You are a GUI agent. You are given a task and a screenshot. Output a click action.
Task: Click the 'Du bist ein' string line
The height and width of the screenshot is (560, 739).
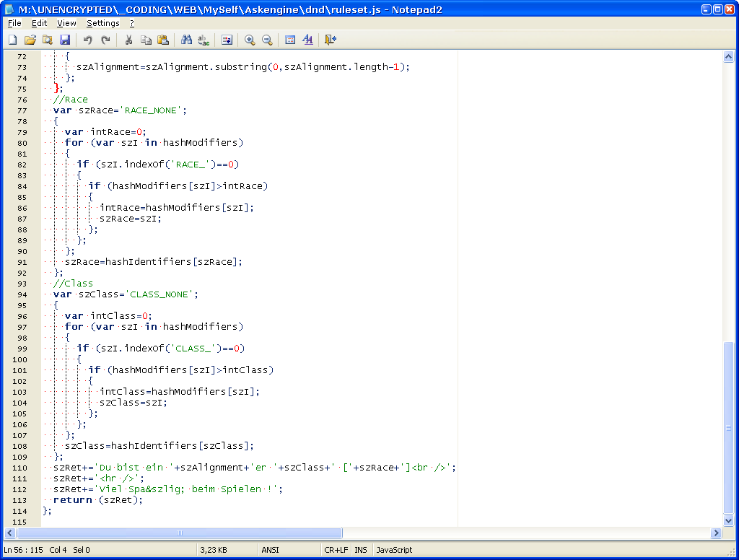[255, 468]
